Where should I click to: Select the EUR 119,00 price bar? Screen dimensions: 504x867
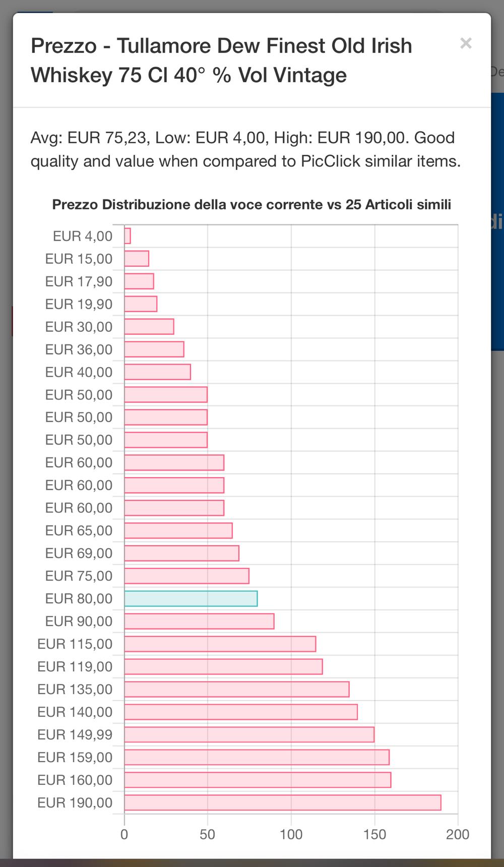(x=223, y=667)
